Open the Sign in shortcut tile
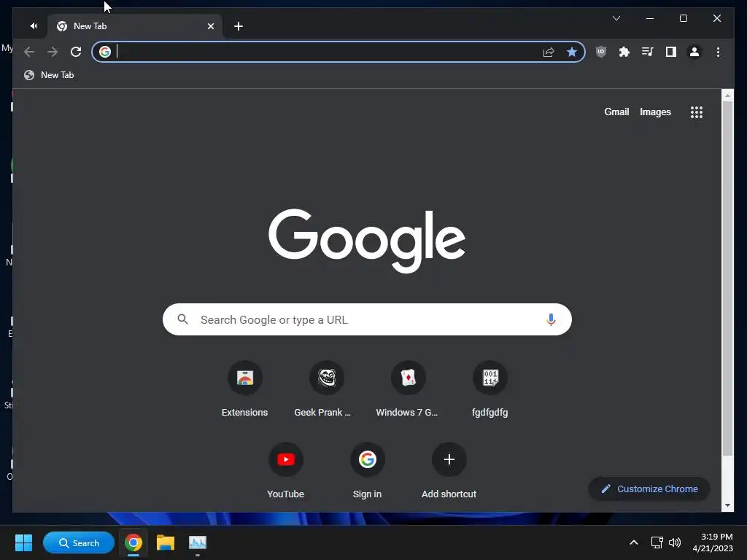 pos(368,472)
